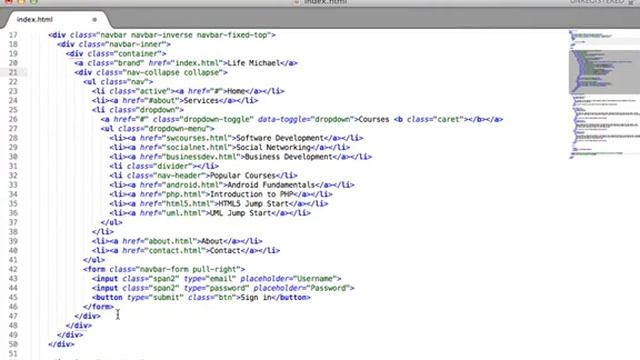Click "Introduction to PHP" text in code

(251, 195)
